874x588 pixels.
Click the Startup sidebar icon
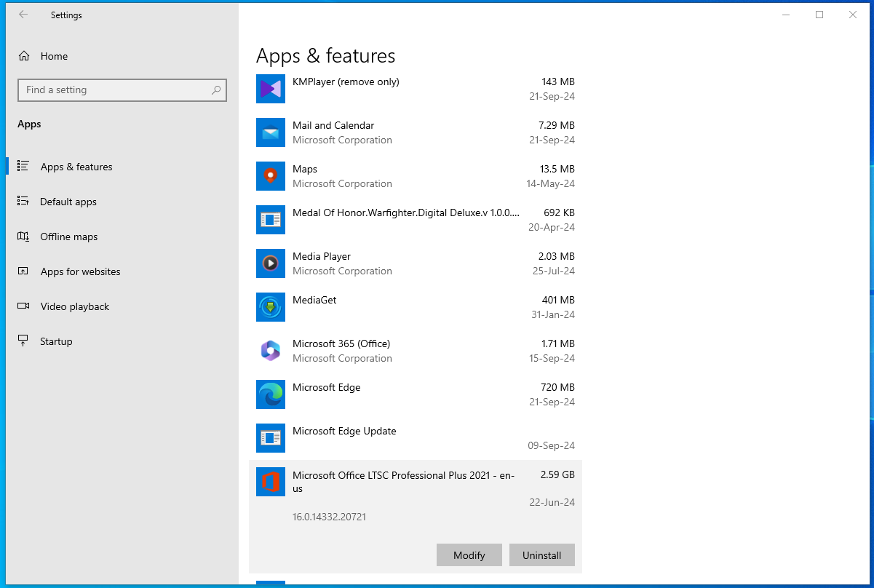(x=23, y=341)
